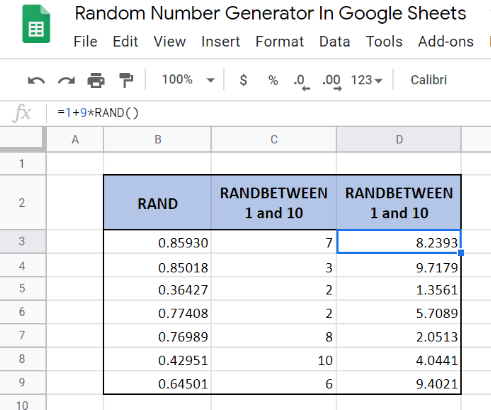Decrease decimal places button
The image size is (491, 410).
[301, 82]
